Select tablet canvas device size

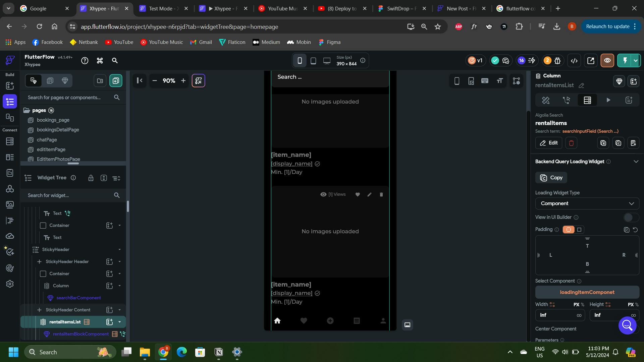pyautogui.click(x=313, y=61)
